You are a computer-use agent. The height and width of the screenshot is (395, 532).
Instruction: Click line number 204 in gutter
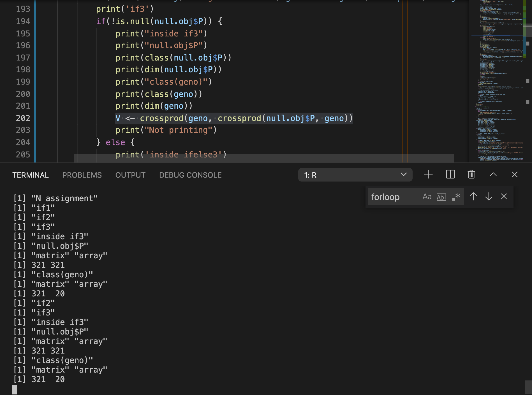[x=23, y=142]
